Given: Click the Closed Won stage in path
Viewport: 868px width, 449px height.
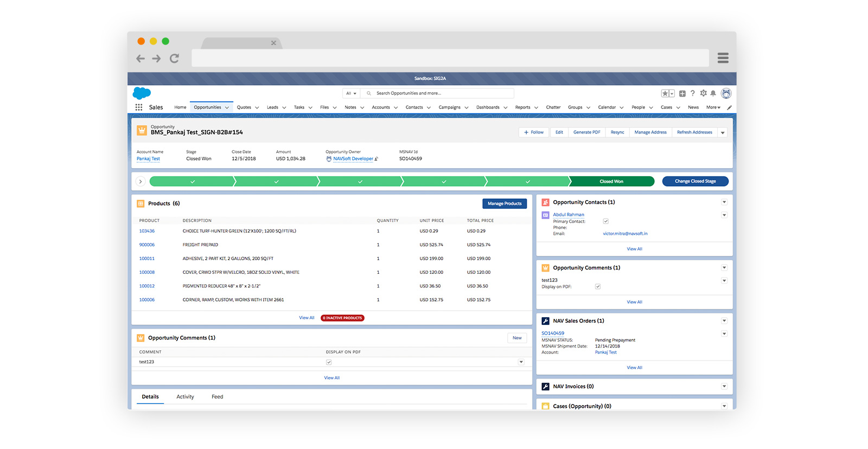Looking at the screenshot, I should (611, 182).
